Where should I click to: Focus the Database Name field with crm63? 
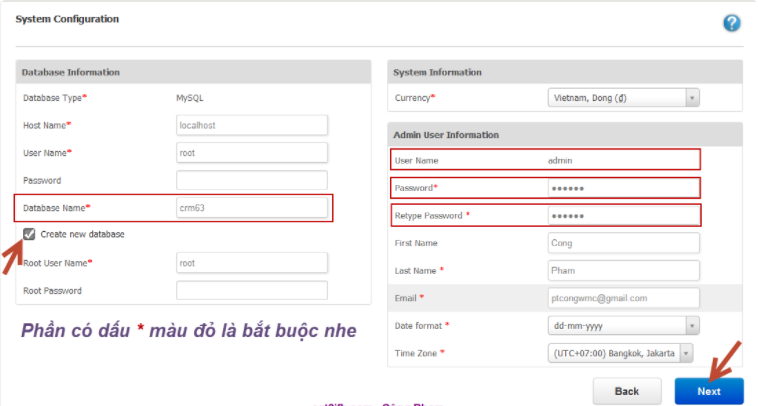pyautogui.click(x=252, y=208)
